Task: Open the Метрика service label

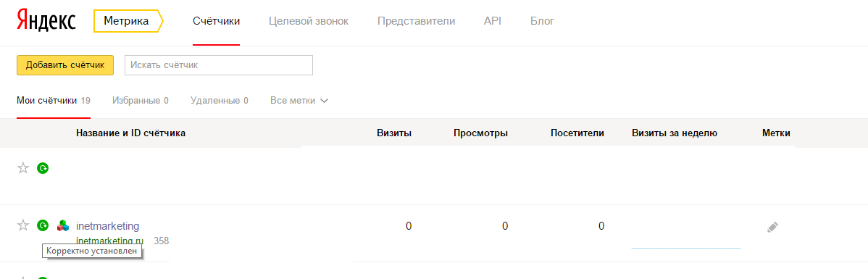Action: coord(128,21)
